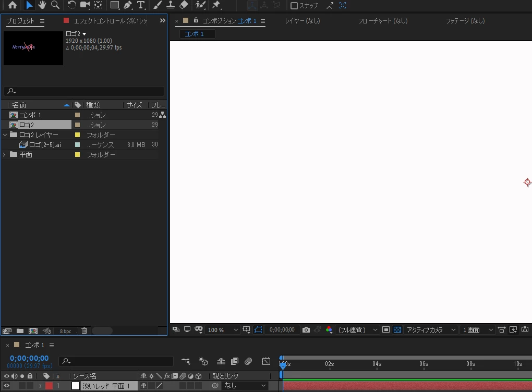Image resolution: width=532 pixels, height=392 pixels.
Task: Switch to エフェクトコントロール tab
Action: [110, 21]
